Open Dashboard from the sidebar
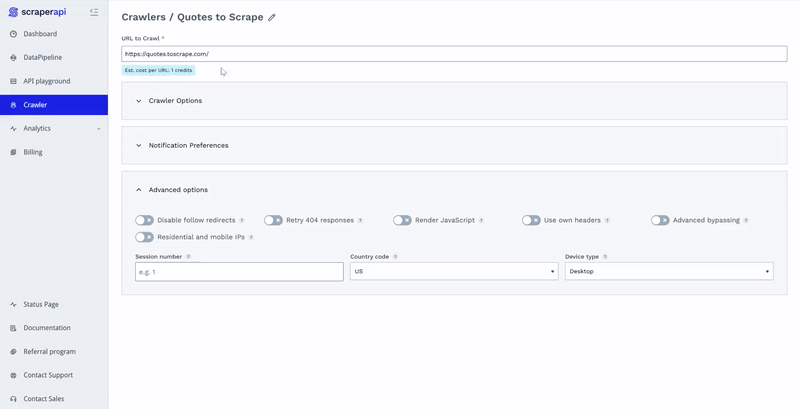 point(40,34)
